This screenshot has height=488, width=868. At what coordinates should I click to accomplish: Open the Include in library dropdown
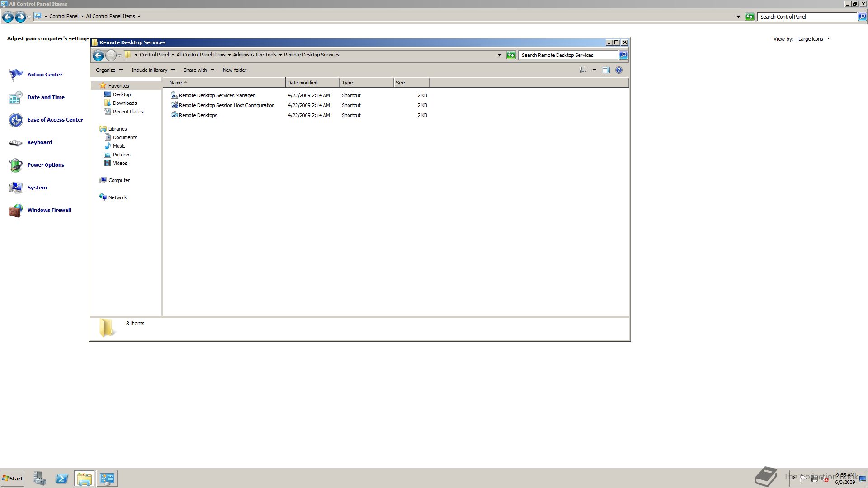click(153, 70)
